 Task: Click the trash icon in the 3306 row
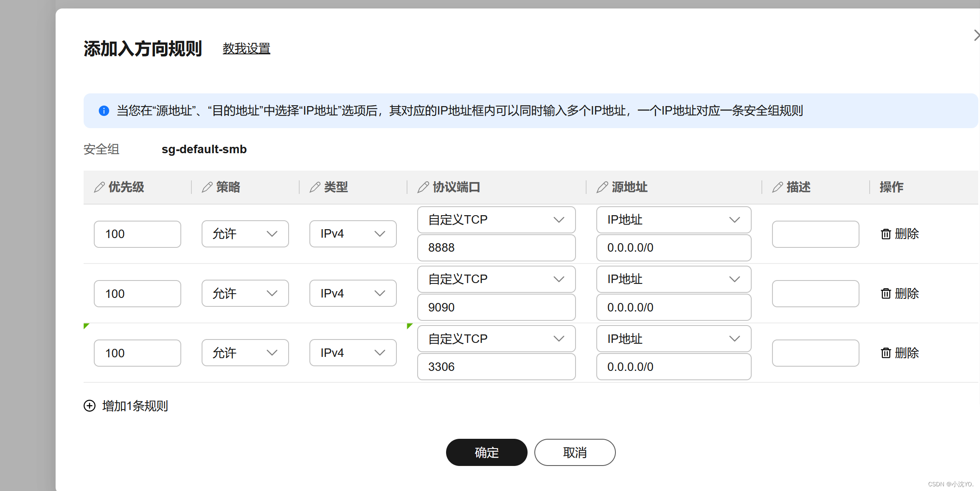(886, 353)
